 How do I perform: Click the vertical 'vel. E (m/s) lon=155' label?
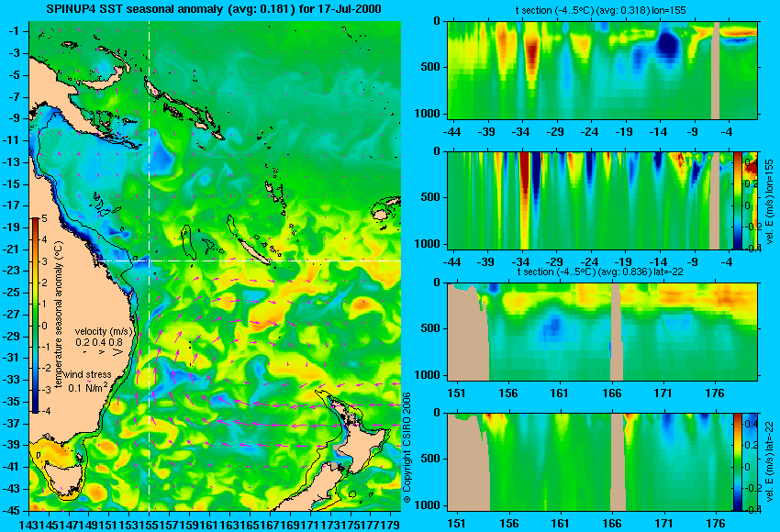point(770,202)
